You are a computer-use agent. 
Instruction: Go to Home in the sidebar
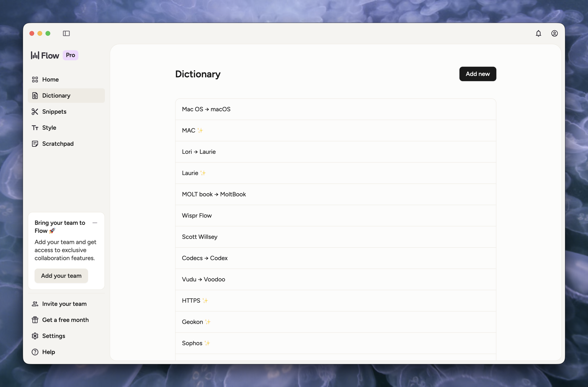click(x=66, y=79)
